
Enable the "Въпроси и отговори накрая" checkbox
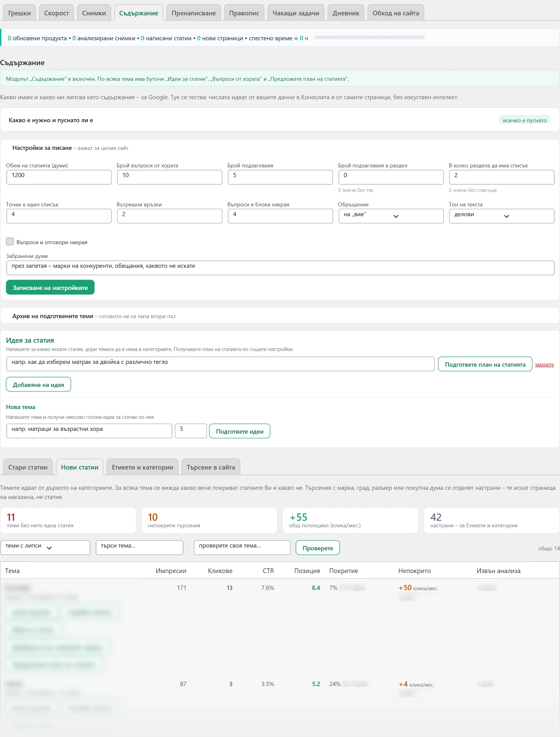point(10,241)
